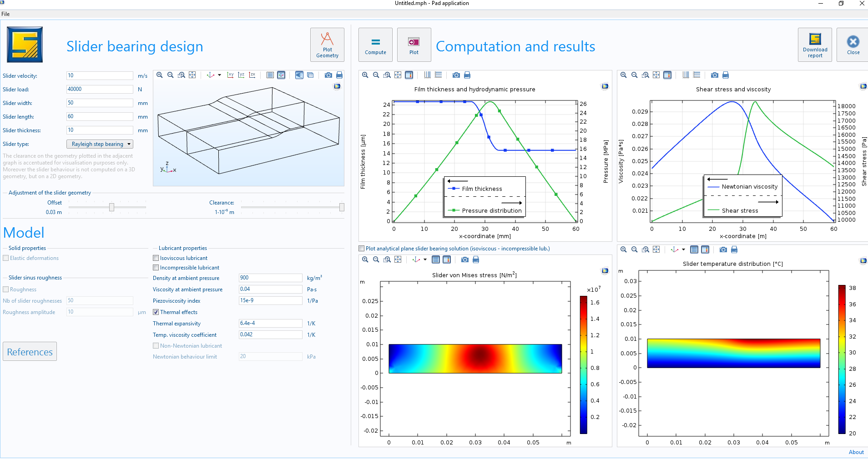Open the References button
Viewport: 868px width, 459px height.
(x=30, y=352)
